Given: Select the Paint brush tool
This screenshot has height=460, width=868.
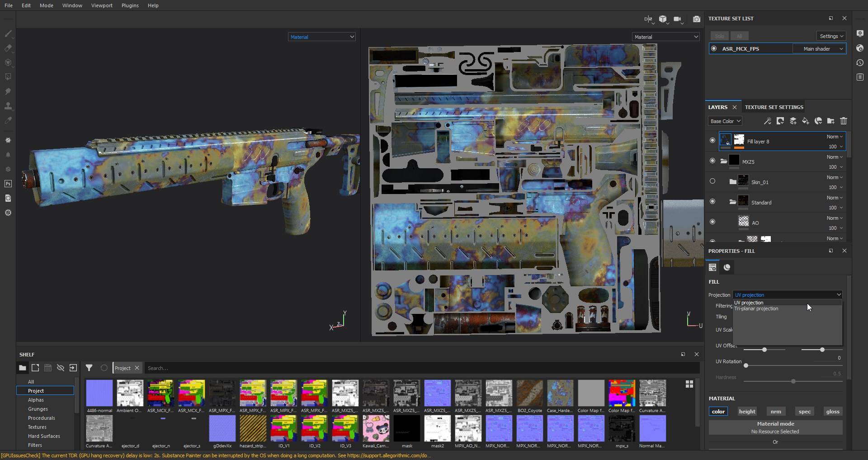Looking at the screenshot, I should [x=8, y=33].
